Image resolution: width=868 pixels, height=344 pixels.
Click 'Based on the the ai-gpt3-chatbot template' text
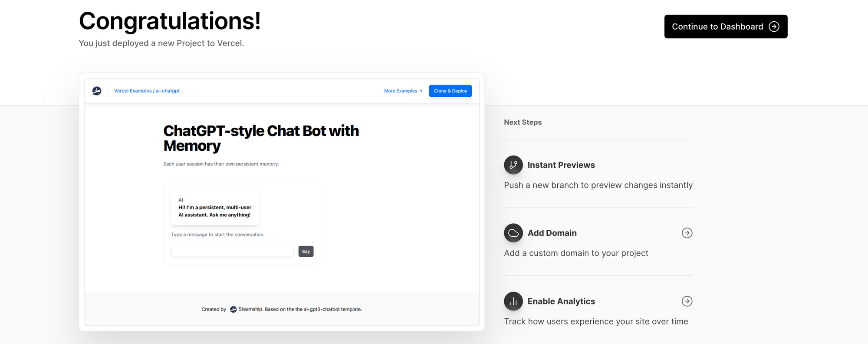(313, 309)
